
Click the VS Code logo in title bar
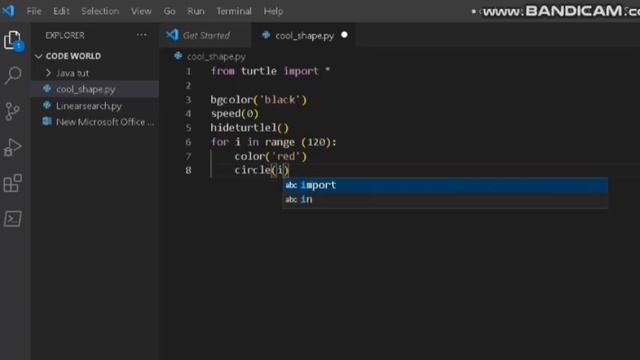(x=9, y=11)
